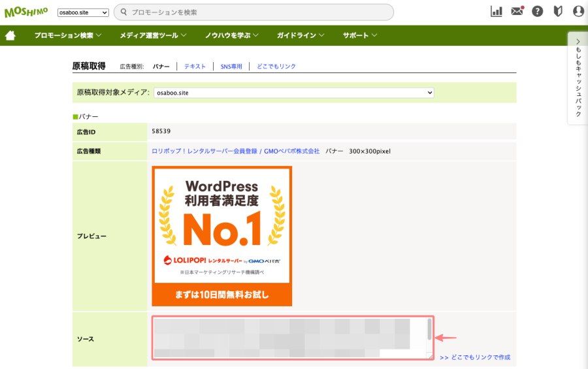Open the ロリポップ！レンタルサーバー会員登録 link
This screenshot has width=588, height=369.
pos(235,151)
